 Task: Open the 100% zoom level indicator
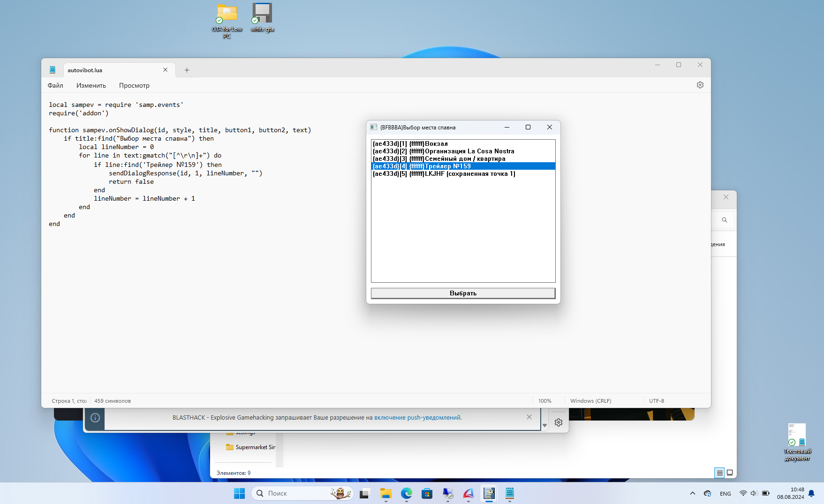(544, 401)
